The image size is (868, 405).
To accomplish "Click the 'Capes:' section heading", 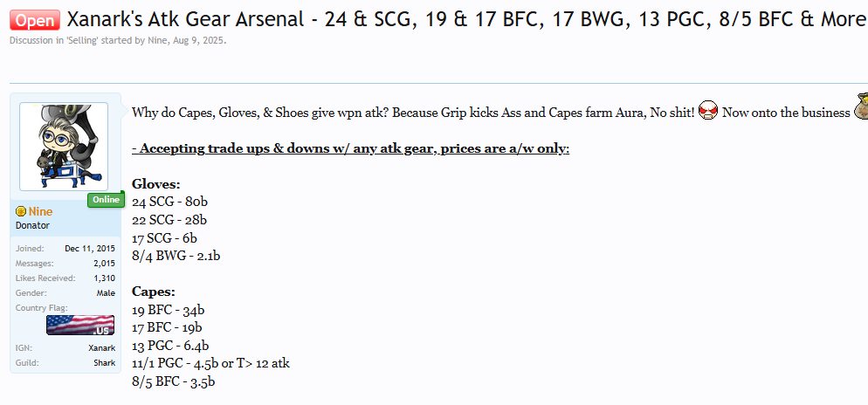I will click(154, 292).
